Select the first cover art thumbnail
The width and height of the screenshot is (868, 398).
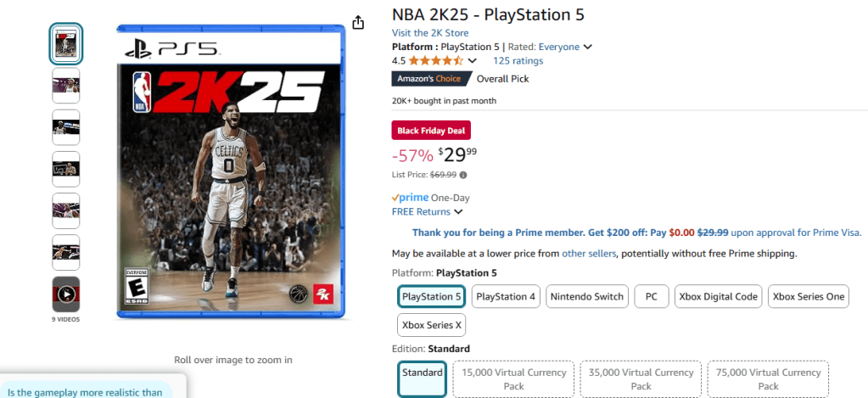(x=66, y=43)
